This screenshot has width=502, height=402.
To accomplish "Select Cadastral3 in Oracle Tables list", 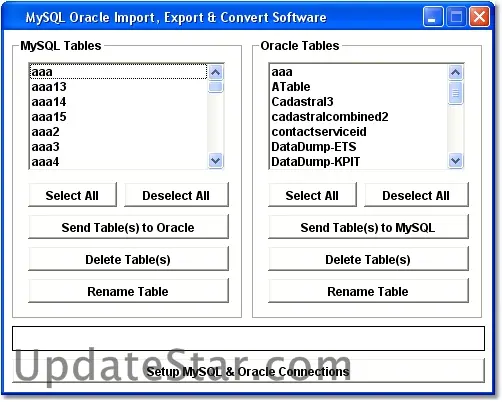I will coord(358,102).
